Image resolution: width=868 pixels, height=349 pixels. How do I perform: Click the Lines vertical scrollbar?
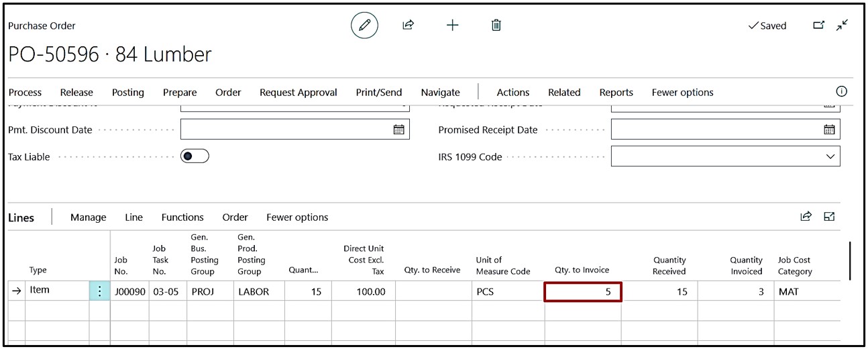click(851, 260)
